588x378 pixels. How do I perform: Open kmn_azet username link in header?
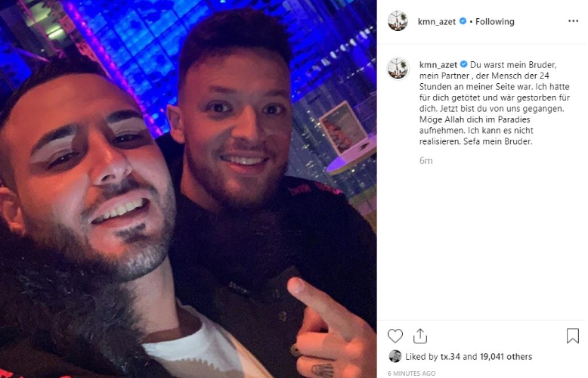coord(437,22)
